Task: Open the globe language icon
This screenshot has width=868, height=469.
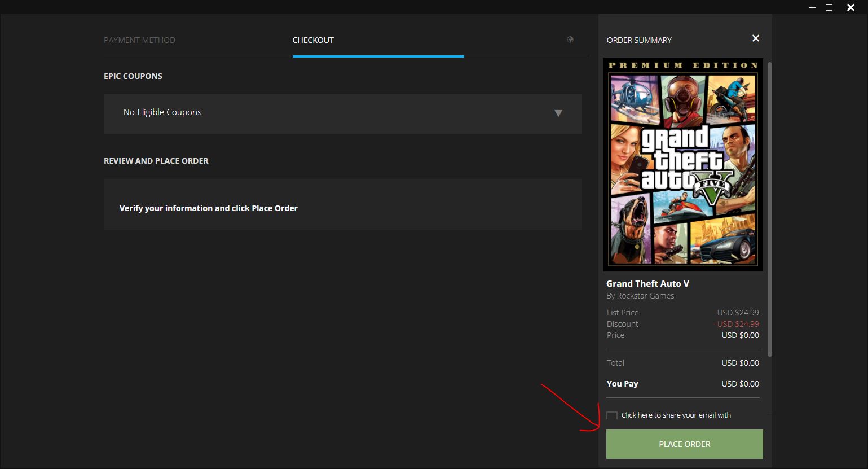Action: [570, 40]
